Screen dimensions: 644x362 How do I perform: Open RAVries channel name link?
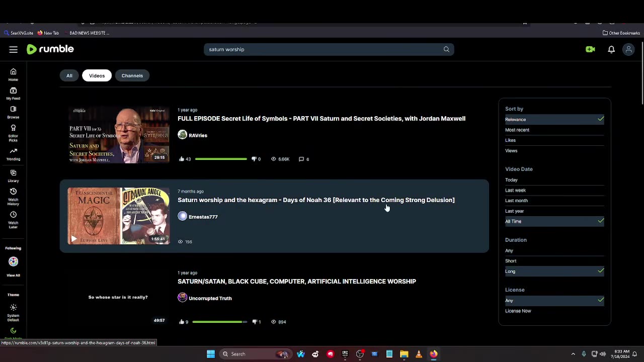click(198, 135)
